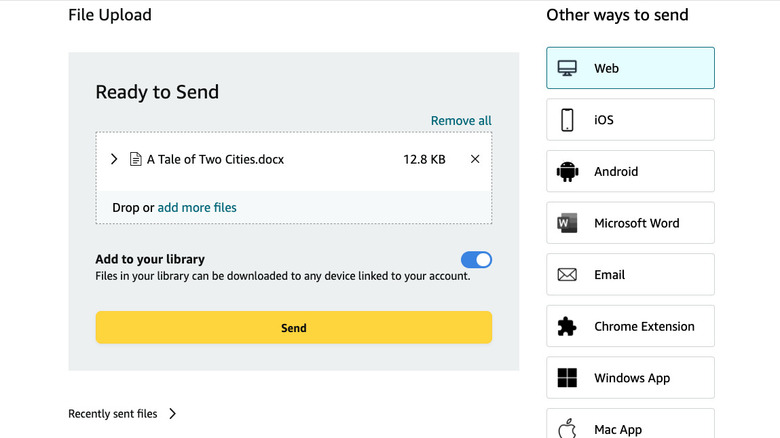Expand A Tale of Two Cities file details
The image size is (780, 438).
coord(114,159)
